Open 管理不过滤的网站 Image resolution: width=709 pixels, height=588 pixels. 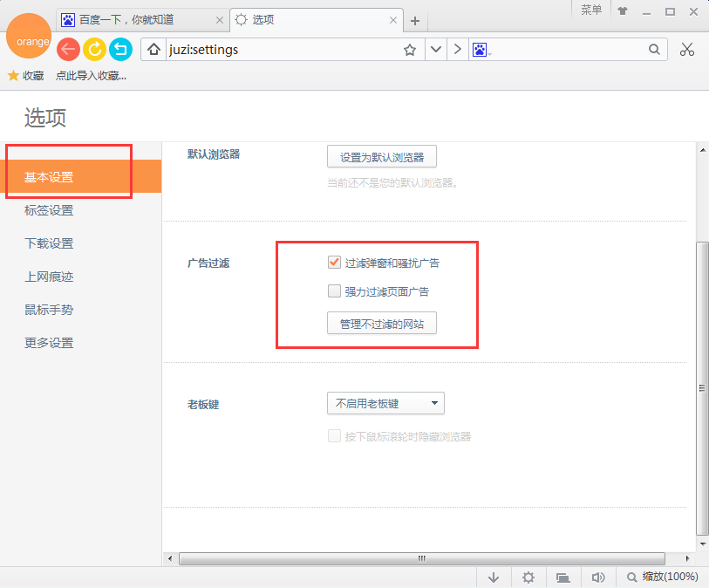(381, 322)
